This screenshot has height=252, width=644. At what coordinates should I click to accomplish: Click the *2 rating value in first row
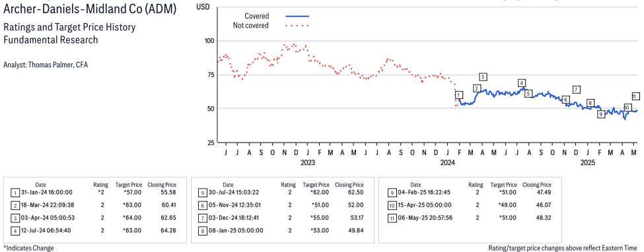point(100,192)
